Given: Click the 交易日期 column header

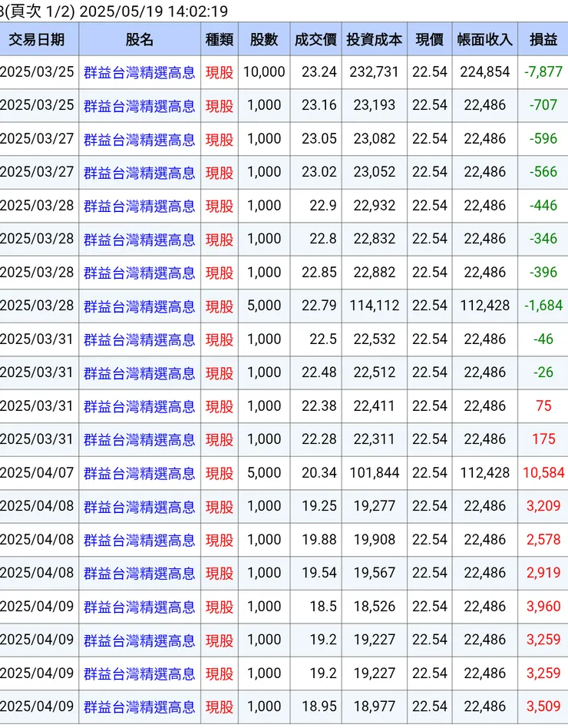Looking at the screenshot, I should tap(37, 39).
